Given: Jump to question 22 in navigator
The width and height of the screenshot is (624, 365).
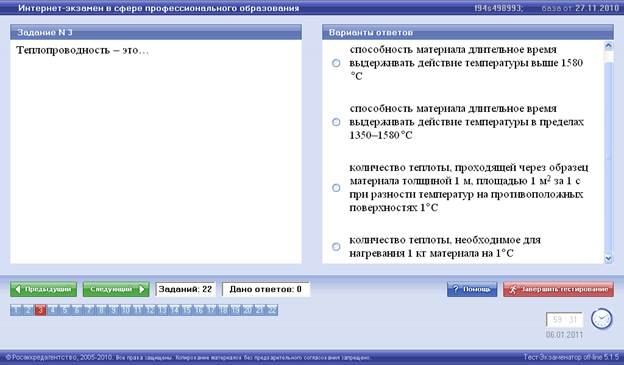Looking at the screenshot, I should pos(272,310).
